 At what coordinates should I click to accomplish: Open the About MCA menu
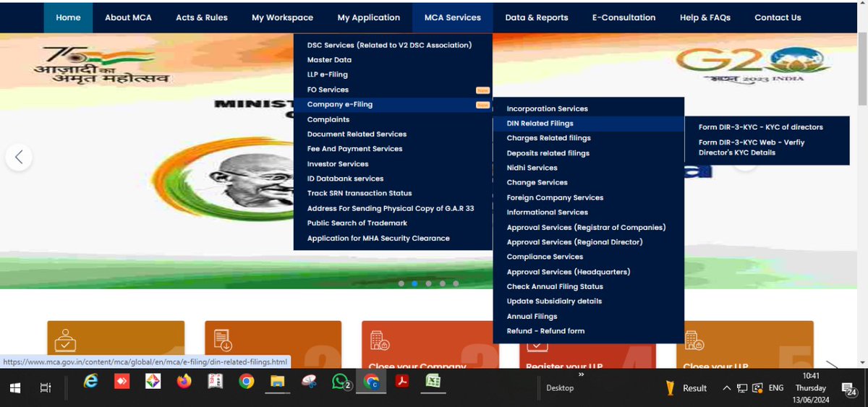(x=128, y=17)
